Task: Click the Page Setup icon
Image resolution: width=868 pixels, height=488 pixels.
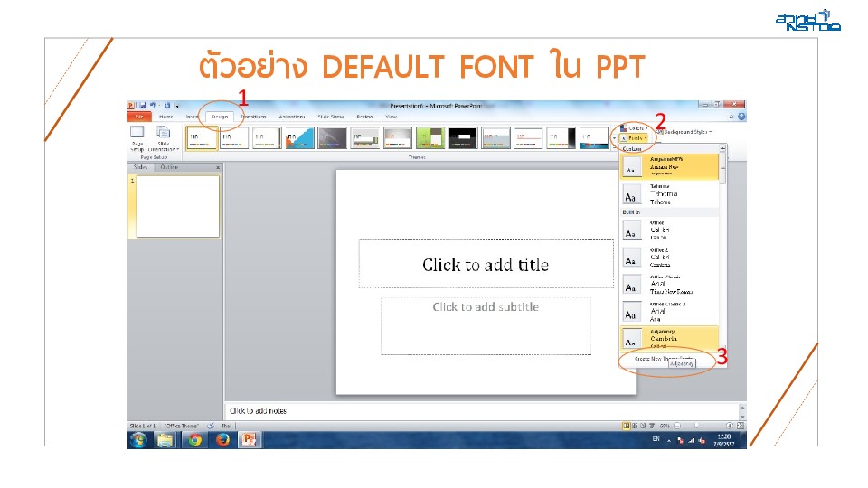Action: click(137, 138)
